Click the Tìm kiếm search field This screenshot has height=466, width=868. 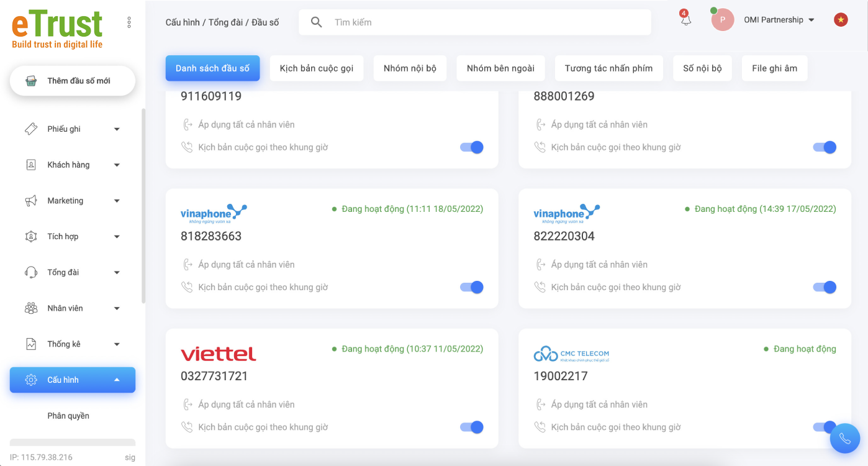tap(484, 22)
